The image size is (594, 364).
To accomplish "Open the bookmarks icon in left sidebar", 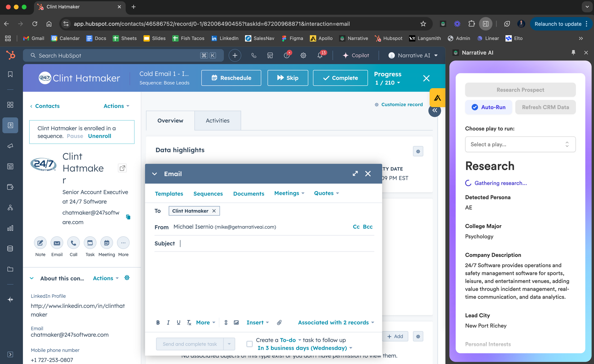I will pos(10,75).
